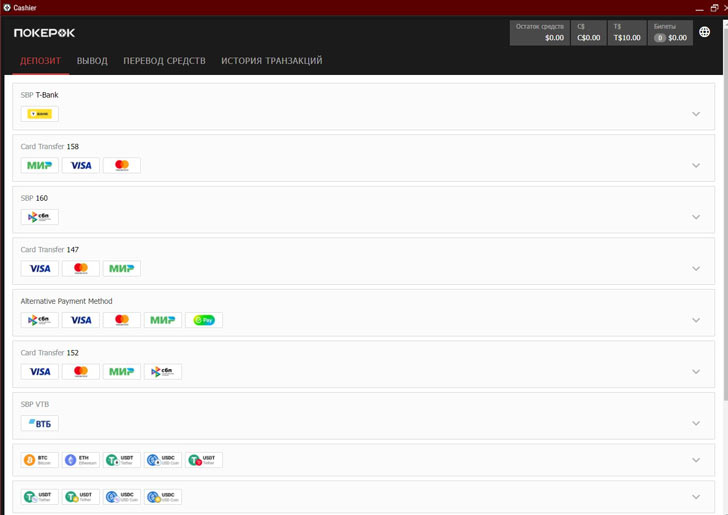Screen dimensions: 728x515
Task: Select the MIR icon in Card Transfer 158
Action: pyautogui.click(x=40, y=165)
